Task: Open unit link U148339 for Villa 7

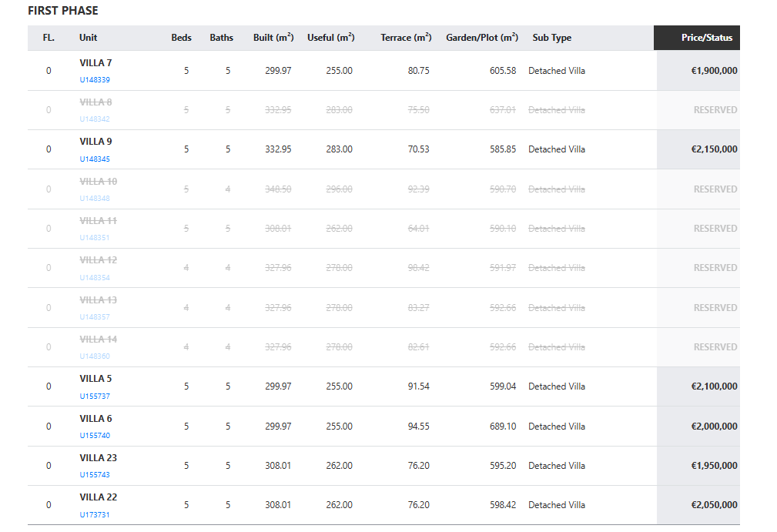Action: (95, 80)
